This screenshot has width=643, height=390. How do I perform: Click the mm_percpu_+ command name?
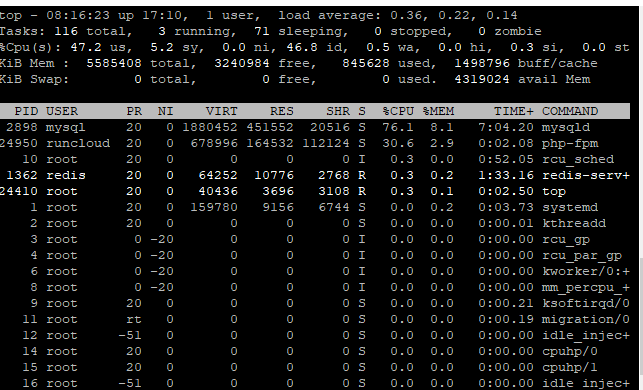coord(586,287)
